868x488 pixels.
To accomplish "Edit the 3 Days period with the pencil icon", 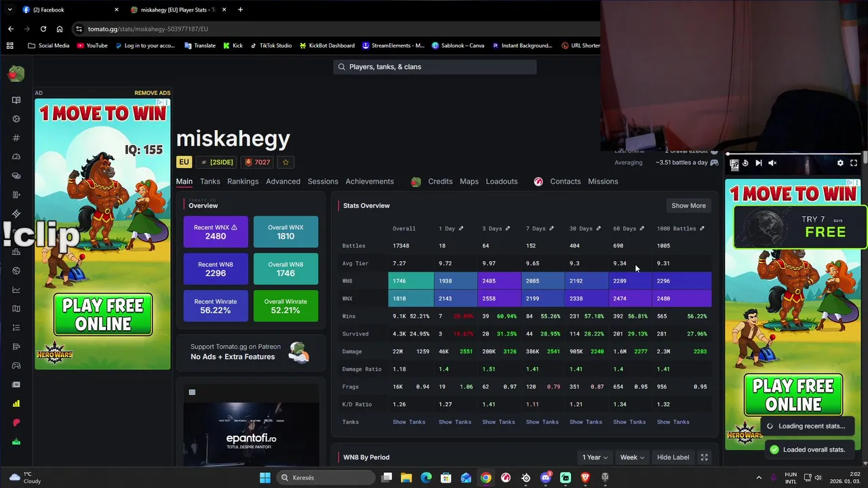I will click(x=507, y=228).
